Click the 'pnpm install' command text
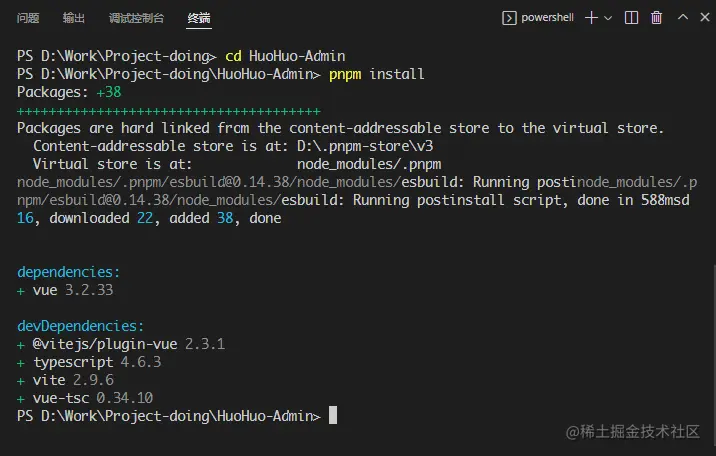Viewport: 716px width, 456px height. [x=376, y=74]
